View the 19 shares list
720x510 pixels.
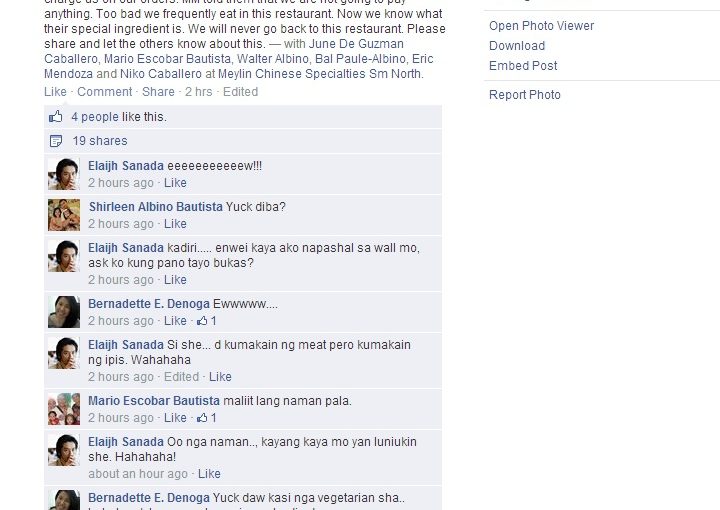[100, 141]
